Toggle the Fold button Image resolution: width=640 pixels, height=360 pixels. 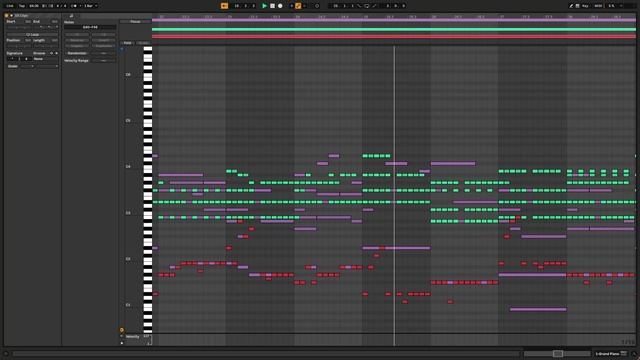click(x=127, y=42)
